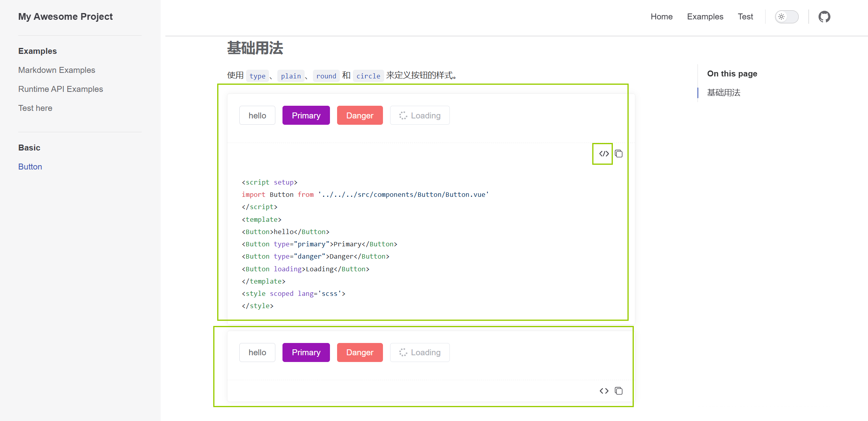This screenshot has height=421, width=868.
Task: Open Runtime API Examples in the sidebar
Action: point(61,89)
